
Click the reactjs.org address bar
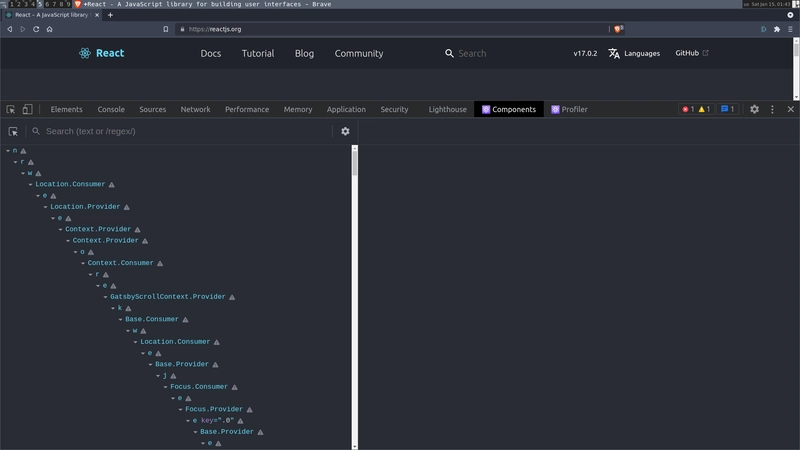tap(390, 29)
